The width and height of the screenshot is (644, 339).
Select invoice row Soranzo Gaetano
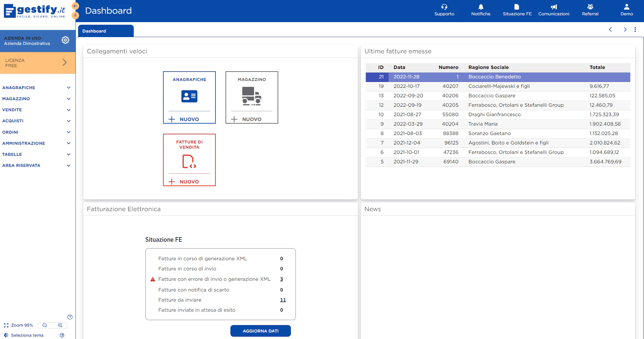pyautogui.click(x=498, y=133)
